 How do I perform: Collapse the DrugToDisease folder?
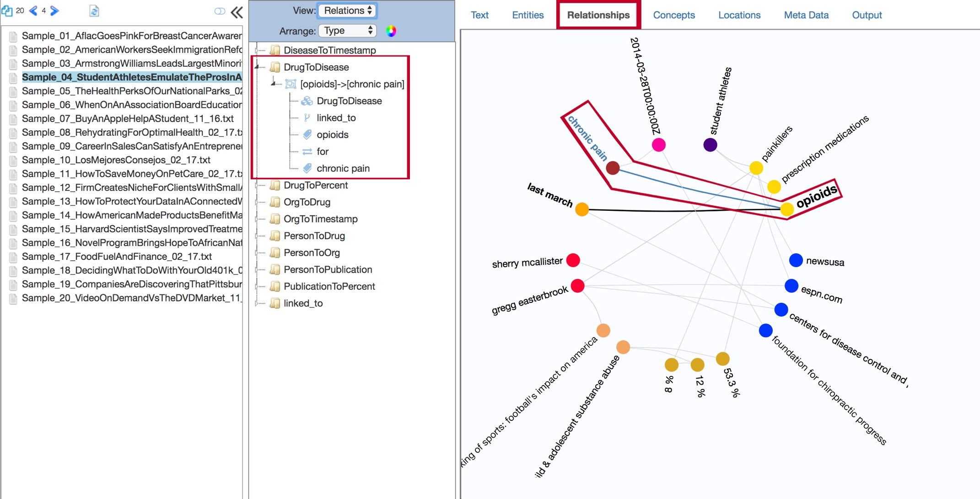coord(257,67)
